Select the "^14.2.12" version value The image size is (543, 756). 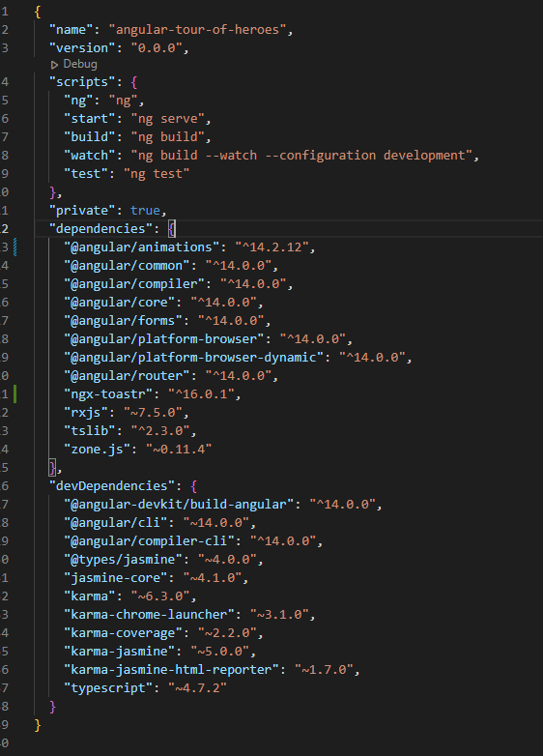[x=271, y=247]
